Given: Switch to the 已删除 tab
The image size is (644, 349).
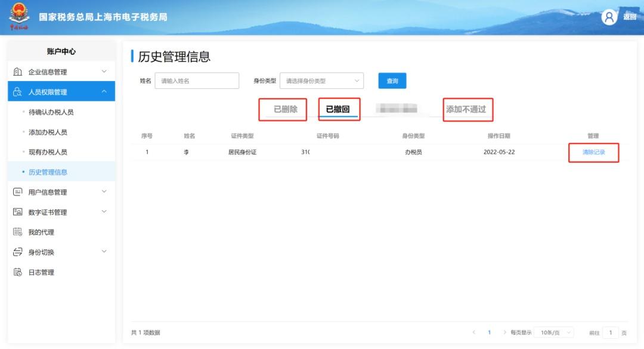Looking at the screenshot, I should point(286,109).
